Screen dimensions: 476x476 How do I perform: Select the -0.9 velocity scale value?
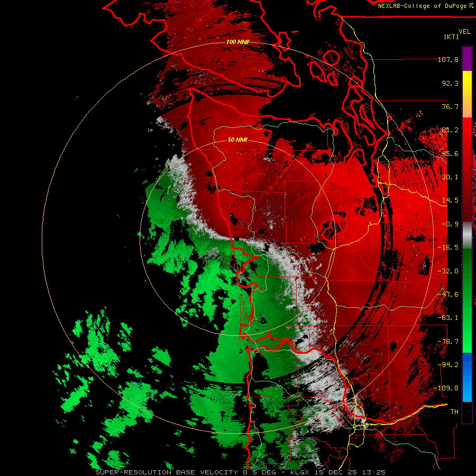[450, 224]
